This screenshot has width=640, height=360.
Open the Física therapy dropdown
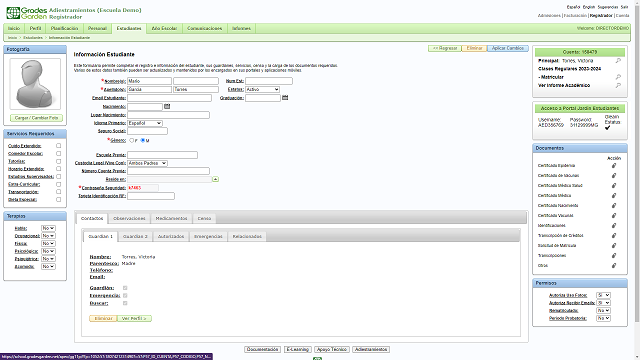tap(48, 244)
